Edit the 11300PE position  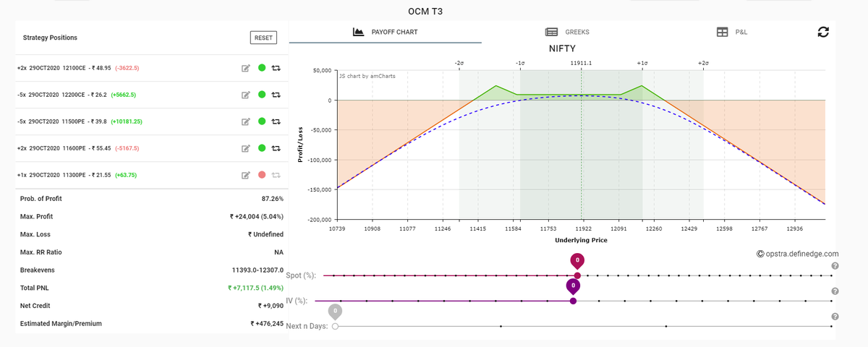point(246,175)
